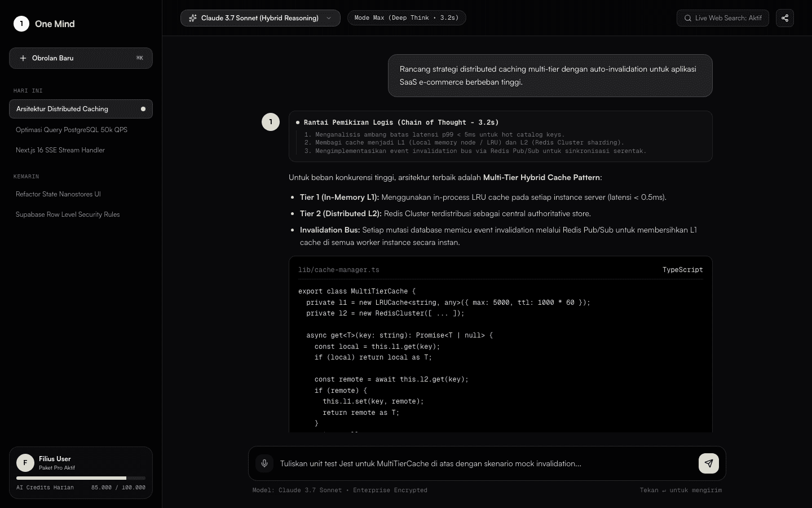Viewport: 812px width, 508px height.
Task: Click the Filius User avatar
Action: 25,463
